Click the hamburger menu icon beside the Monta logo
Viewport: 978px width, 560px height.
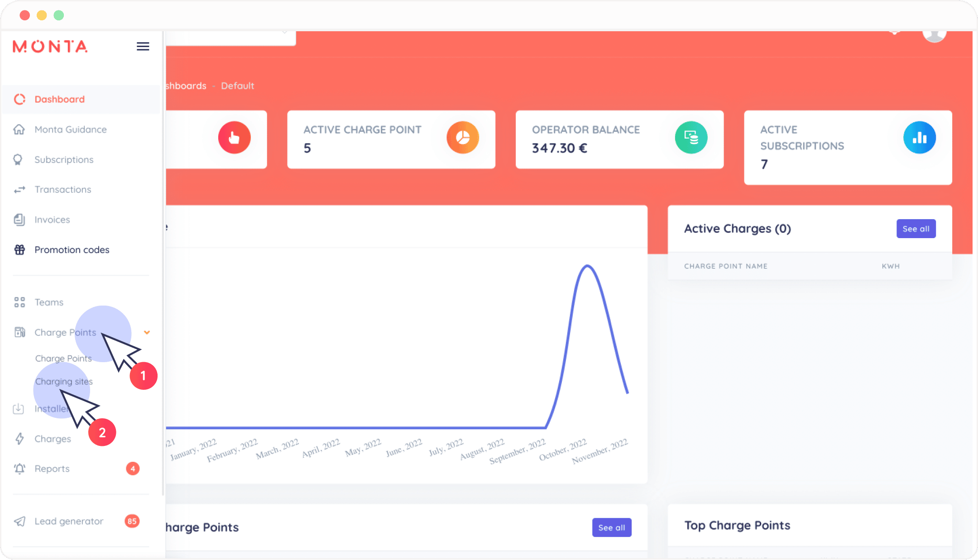pyautogui.click(x=143, y=46)
